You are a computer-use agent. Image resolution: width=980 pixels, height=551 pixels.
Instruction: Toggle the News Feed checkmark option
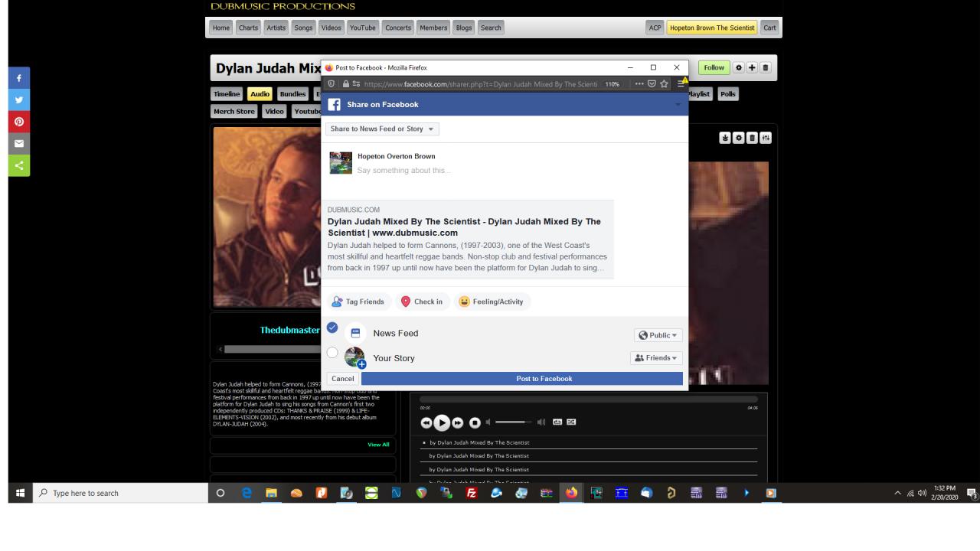pyautogui.click(x=332, y=328)
